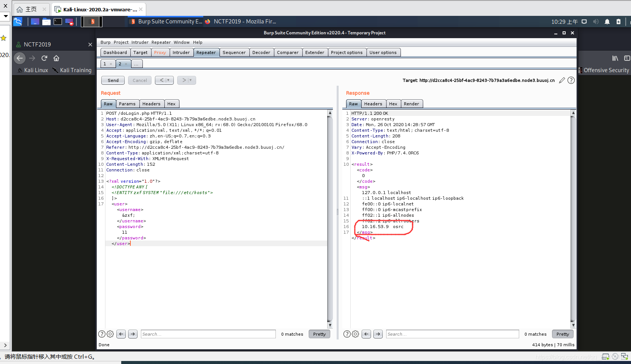Switch request view to Hex
Viewport: 631px width, 364px height.
[172, 104]
